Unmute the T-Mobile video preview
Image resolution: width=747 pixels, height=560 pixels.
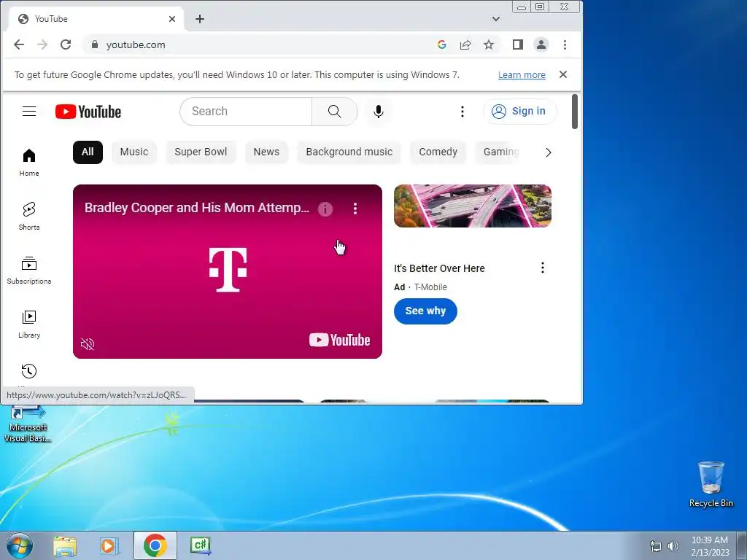(x=88, y=344)
